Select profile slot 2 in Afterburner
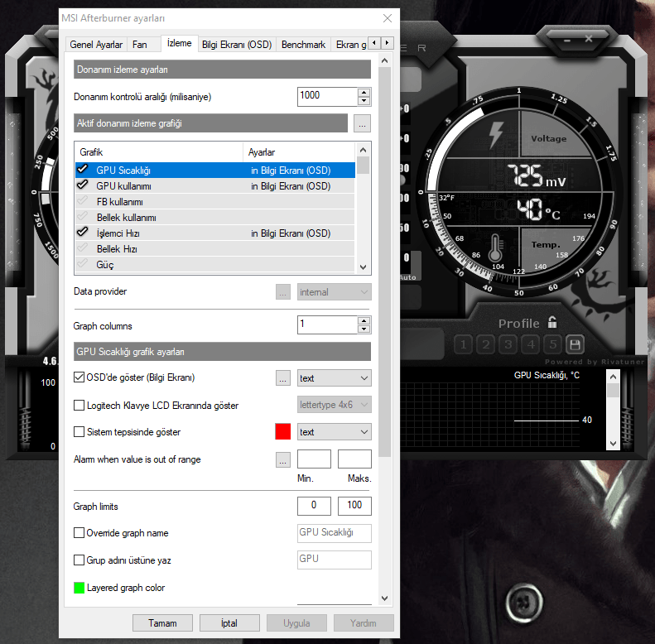 point(486,344)
